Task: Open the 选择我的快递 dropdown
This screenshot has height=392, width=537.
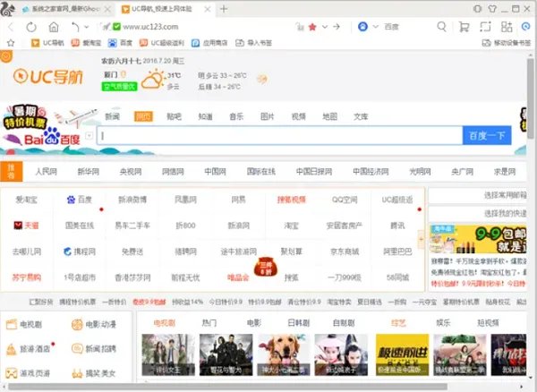Action: click(478, 213)
